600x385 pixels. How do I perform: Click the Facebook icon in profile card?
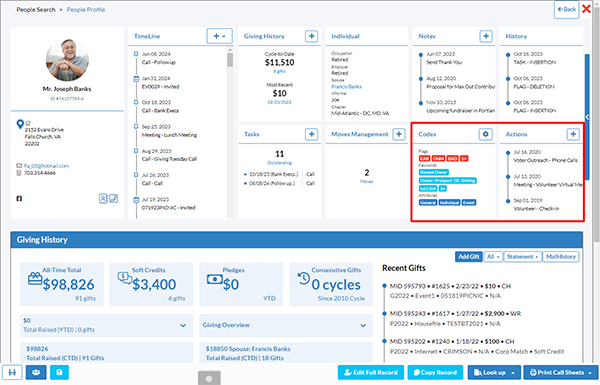click(x=19, y=199)
